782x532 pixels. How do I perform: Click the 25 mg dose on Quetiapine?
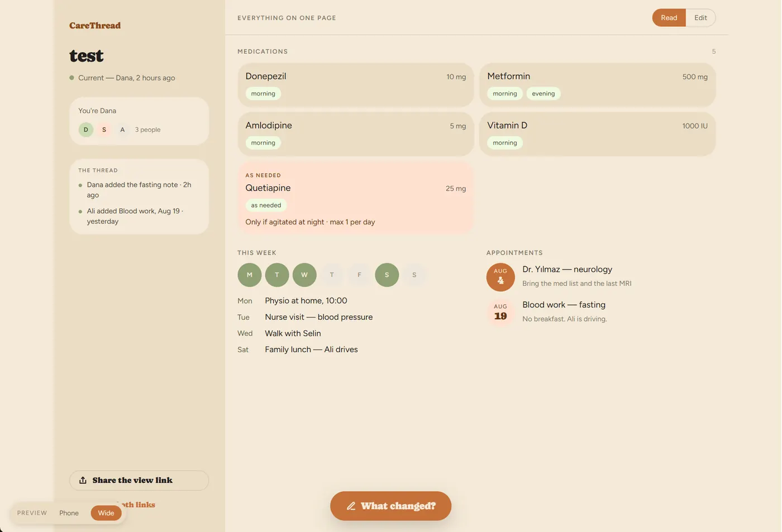(456, 189)
